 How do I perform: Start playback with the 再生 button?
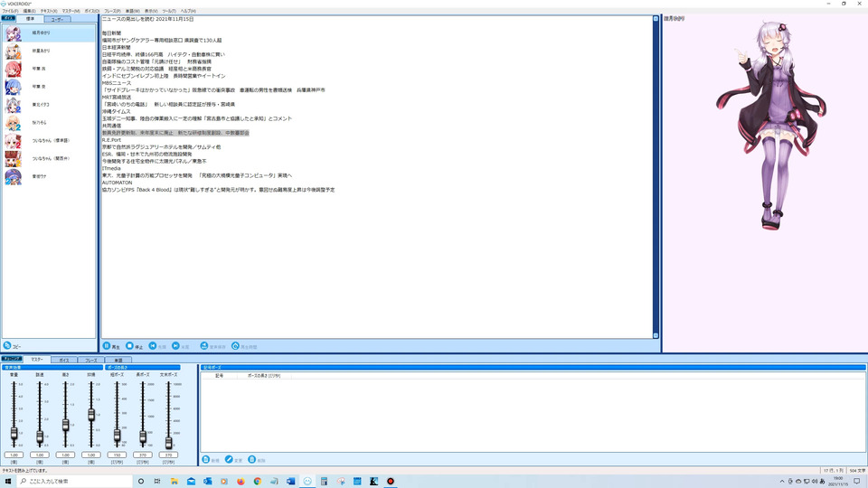pyautogui.click(x=111, y=346)
